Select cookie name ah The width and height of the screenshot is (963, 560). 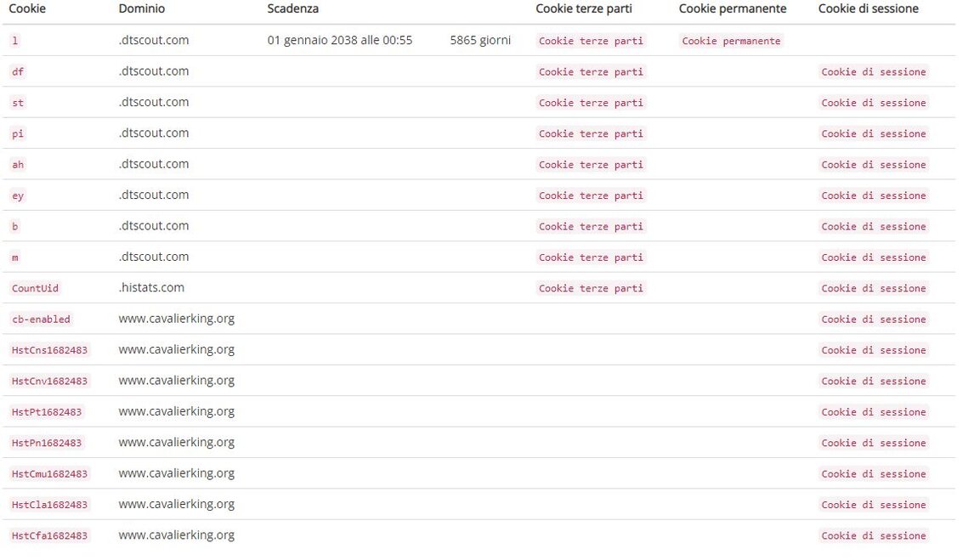click(x=18, y=165)
